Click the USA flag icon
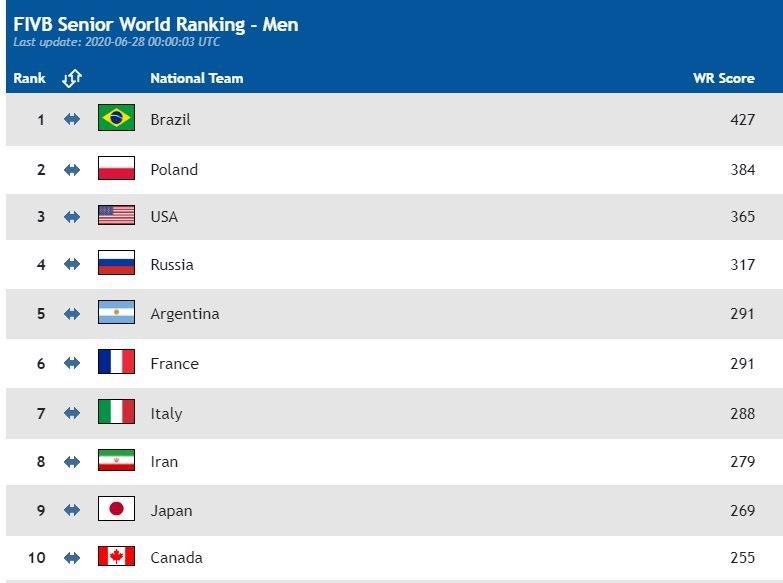This screenshot has width=783, height=583. [116, 216]
